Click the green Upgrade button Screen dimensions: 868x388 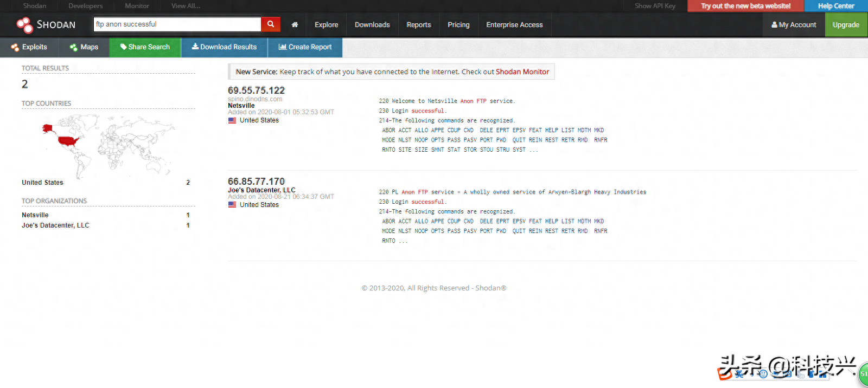[x=846, y=25]
